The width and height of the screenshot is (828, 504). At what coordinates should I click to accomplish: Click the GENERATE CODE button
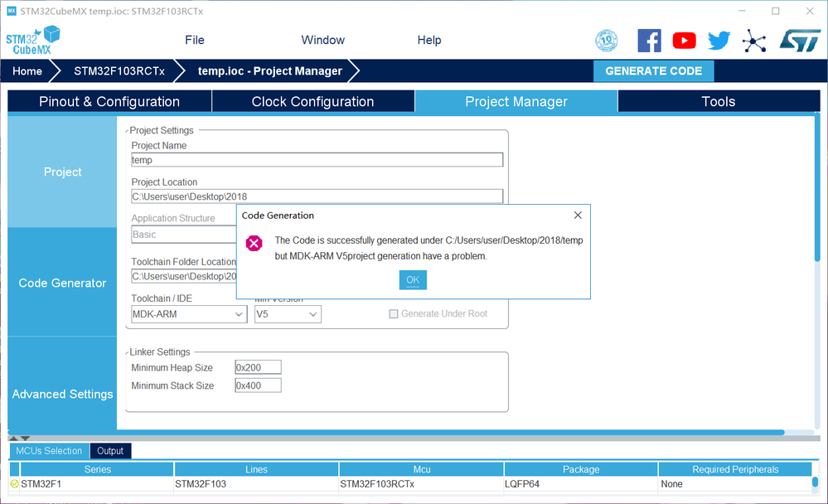pos(654,70)
